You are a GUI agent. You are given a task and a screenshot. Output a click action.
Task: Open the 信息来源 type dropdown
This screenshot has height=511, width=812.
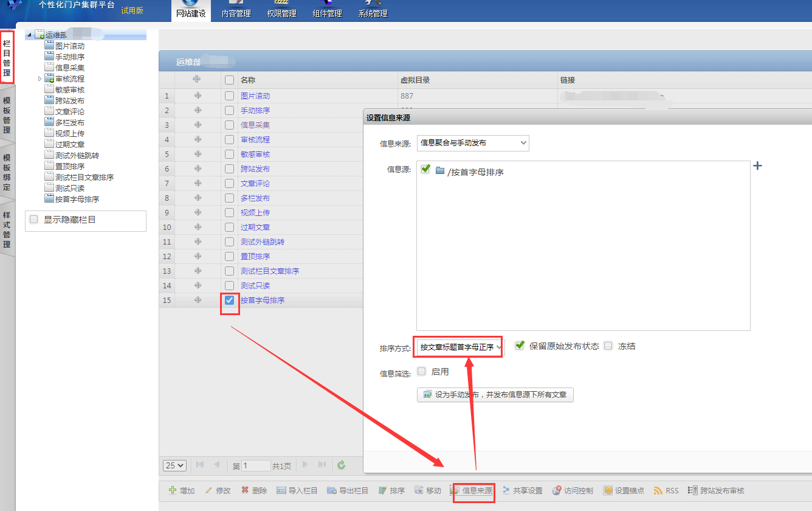(473, 143)
